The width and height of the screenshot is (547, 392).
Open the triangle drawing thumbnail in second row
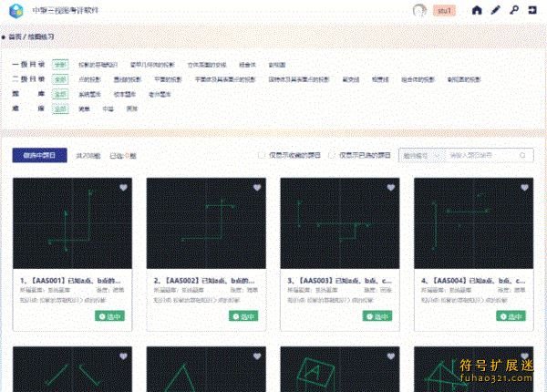click(206, 369)
